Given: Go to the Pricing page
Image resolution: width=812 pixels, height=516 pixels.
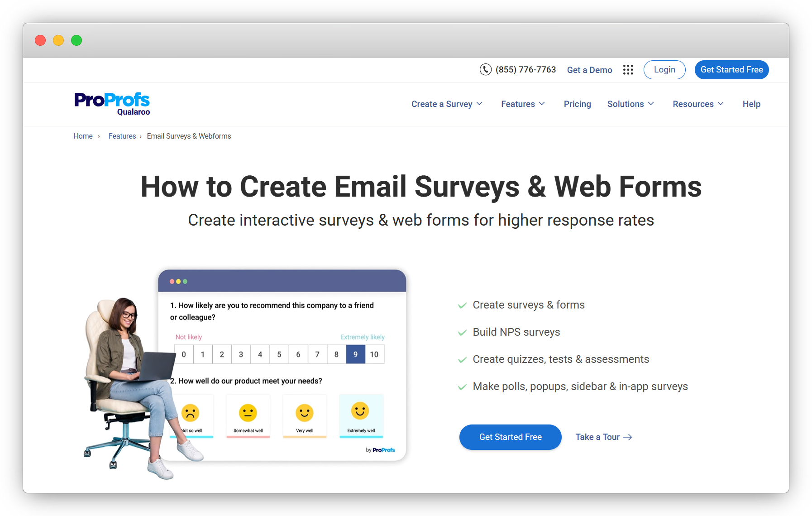Looking at the screenshot, I should [577, 104].
